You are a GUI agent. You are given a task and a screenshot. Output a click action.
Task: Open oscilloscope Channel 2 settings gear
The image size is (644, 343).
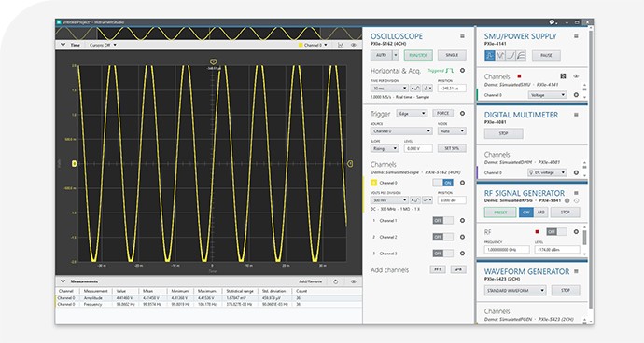[462, 237]
